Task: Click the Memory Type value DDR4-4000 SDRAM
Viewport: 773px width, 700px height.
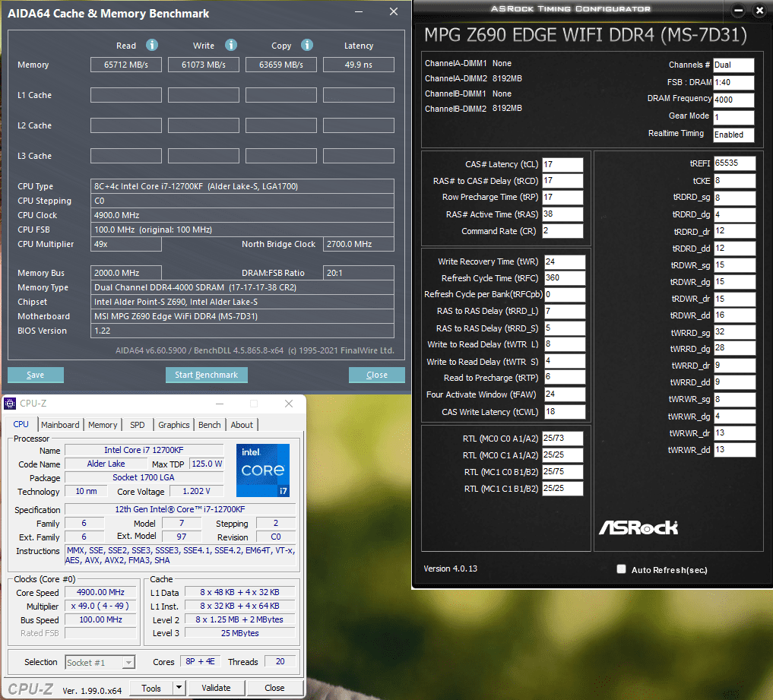Action: point(242,287)
